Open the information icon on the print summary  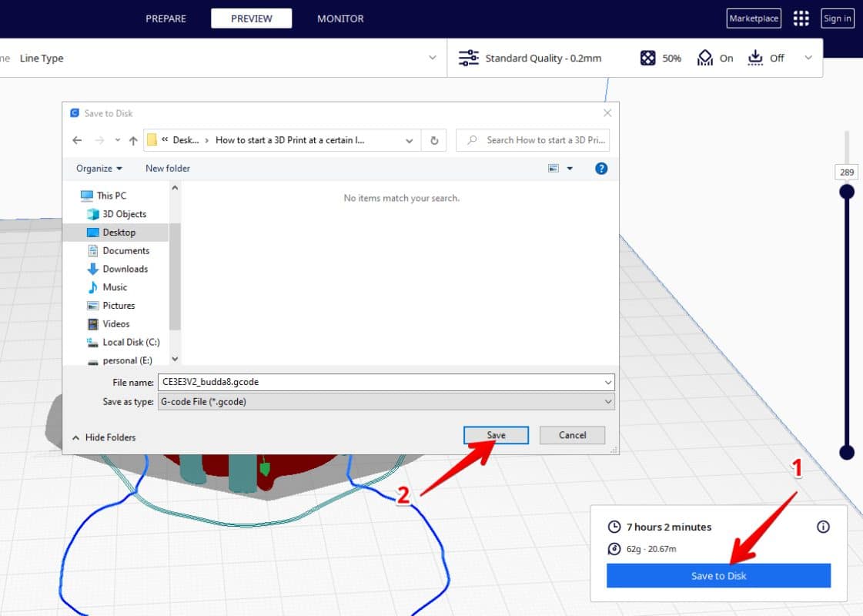click(x=822, y=527)
